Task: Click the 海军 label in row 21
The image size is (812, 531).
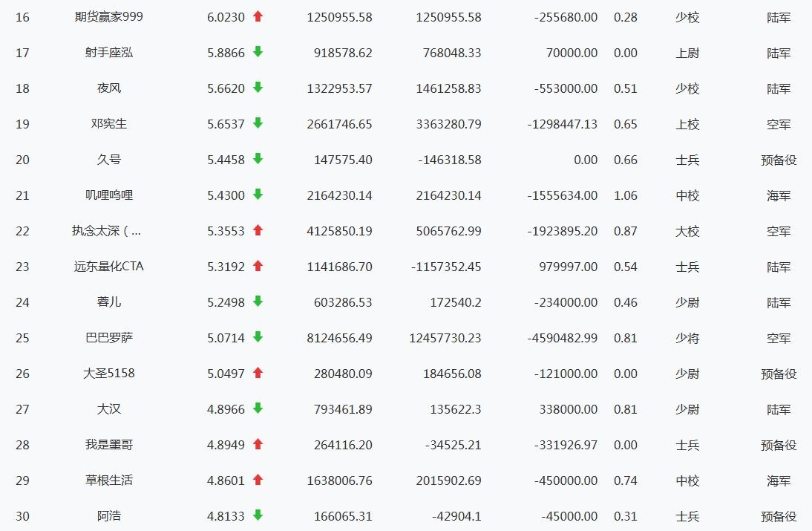Action: click(x=779, y=195)
